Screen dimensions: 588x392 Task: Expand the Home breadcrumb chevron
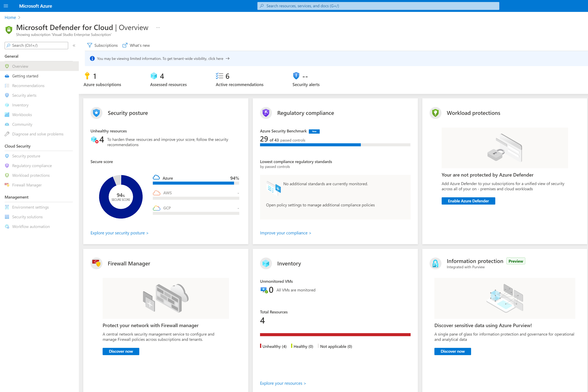[x=19, y=18]
